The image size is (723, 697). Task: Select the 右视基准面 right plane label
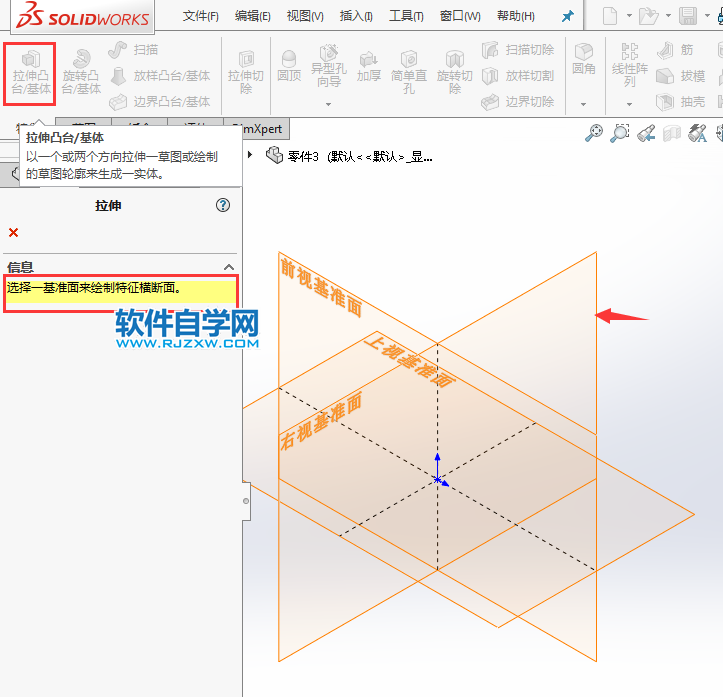[321, 420]
